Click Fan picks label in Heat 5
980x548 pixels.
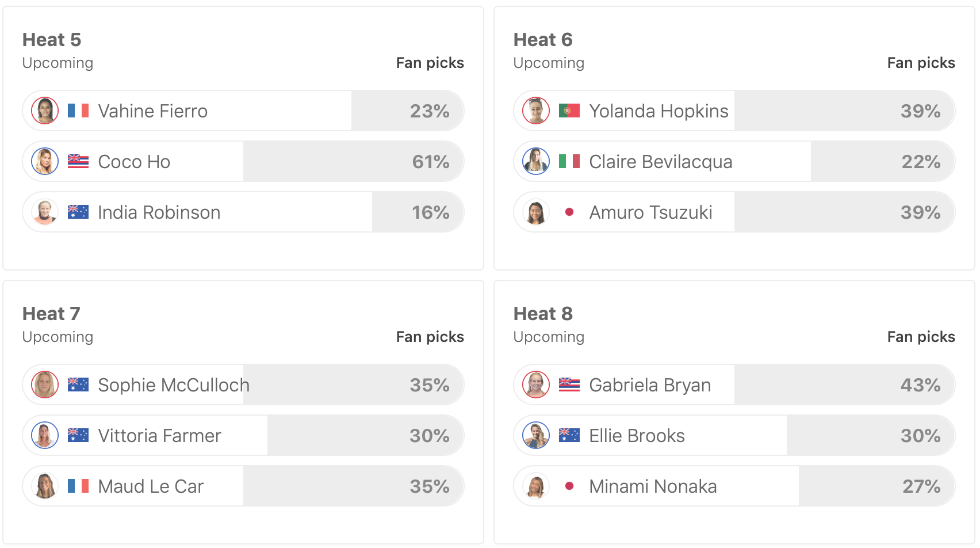[x=430, y=63]
